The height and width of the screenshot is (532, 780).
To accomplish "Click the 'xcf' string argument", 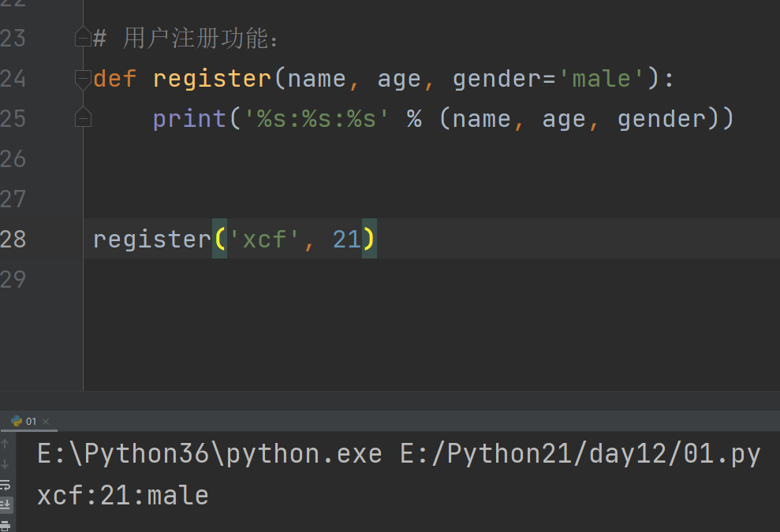I will point(263,239).
